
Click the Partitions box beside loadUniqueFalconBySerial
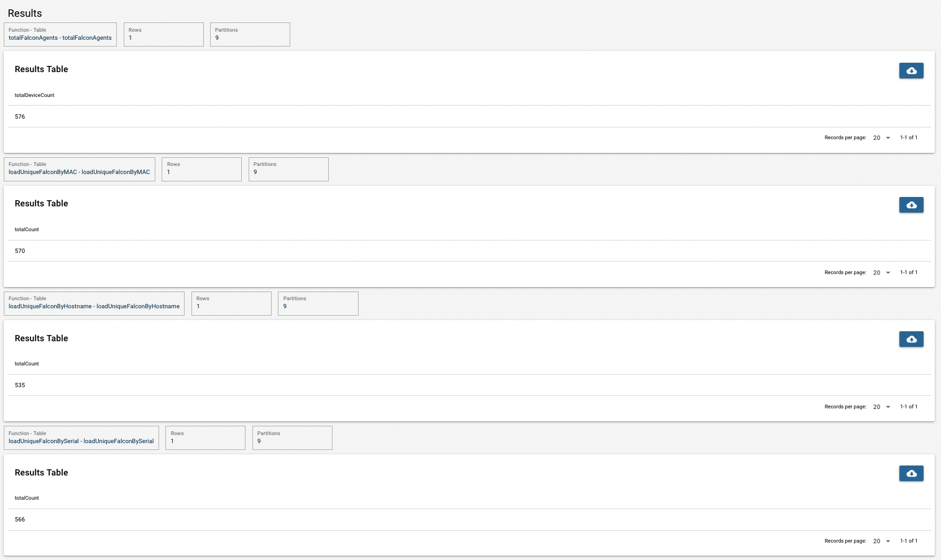coord(292,438)
